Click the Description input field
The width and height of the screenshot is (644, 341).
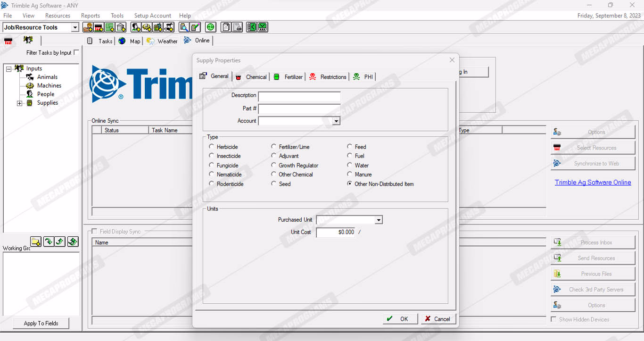tap(299, 97)
